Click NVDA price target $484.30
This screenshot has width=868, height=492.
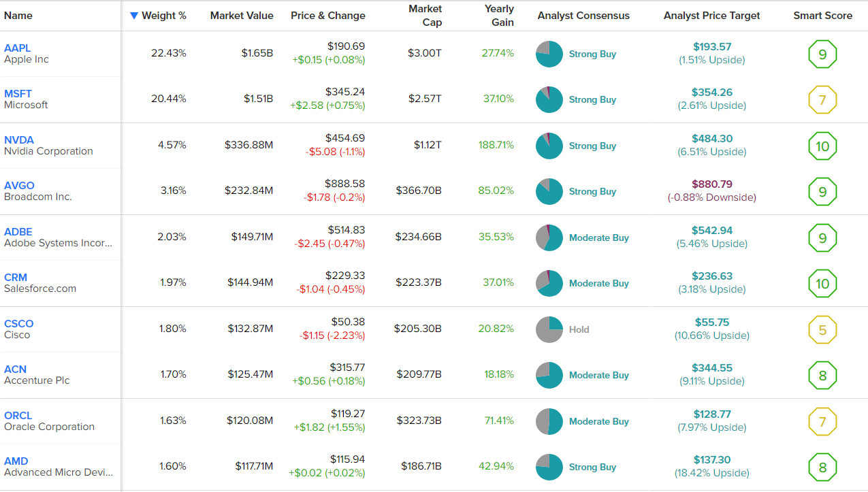point(712,138)
